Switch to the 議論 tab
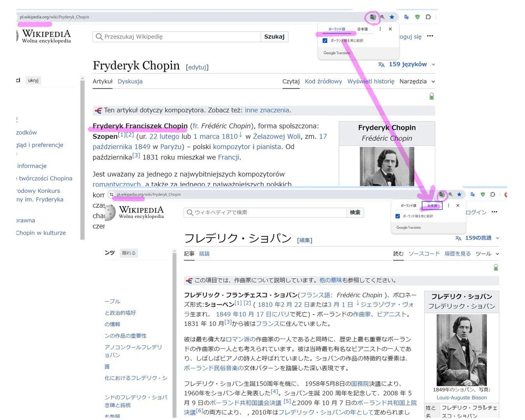 pyautogui.click(x=204, y=254)
